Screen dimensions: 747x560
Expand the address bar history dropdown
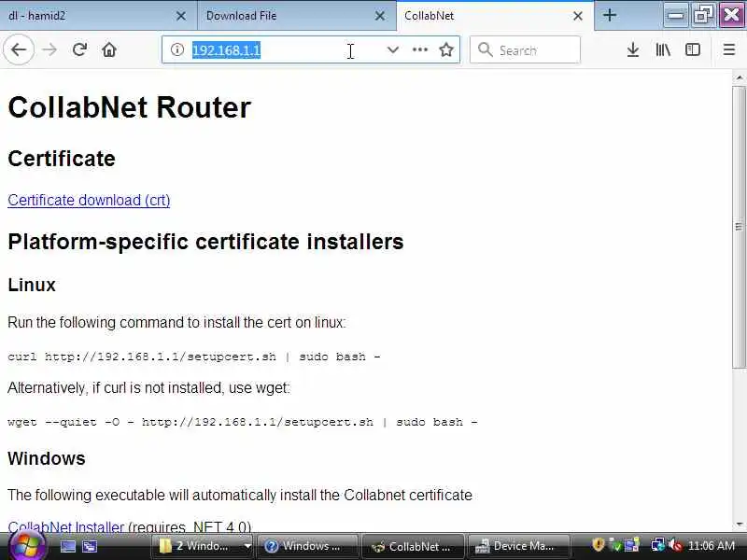click(392, 49)
